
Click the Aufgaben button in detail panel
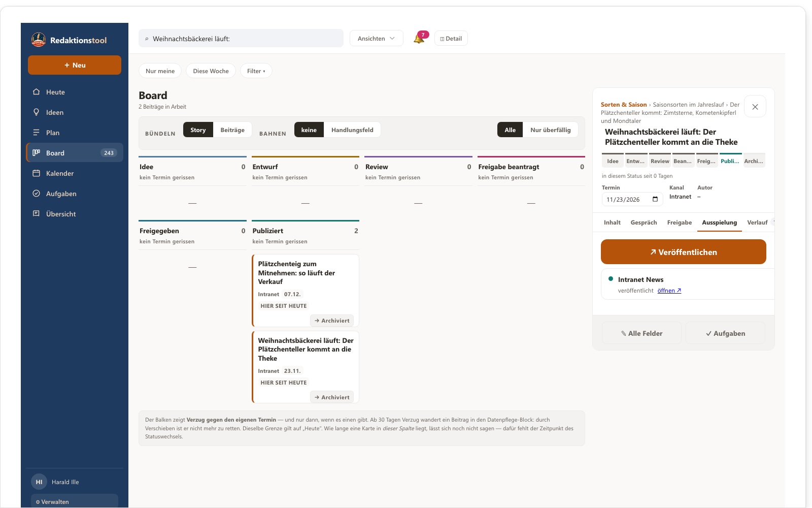[x=725, y=333]
